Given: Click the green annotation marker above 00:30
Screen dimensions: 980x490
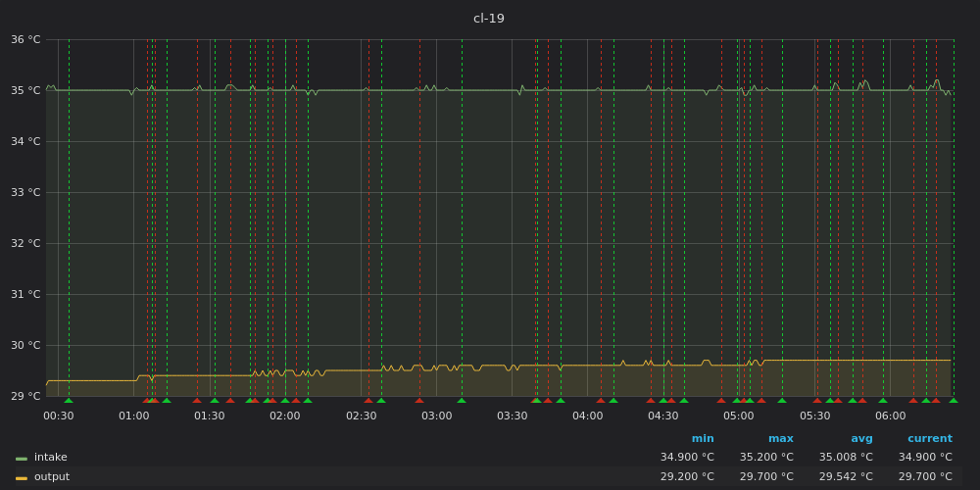Looking at the screenshot, I should (x=69, y=400).
